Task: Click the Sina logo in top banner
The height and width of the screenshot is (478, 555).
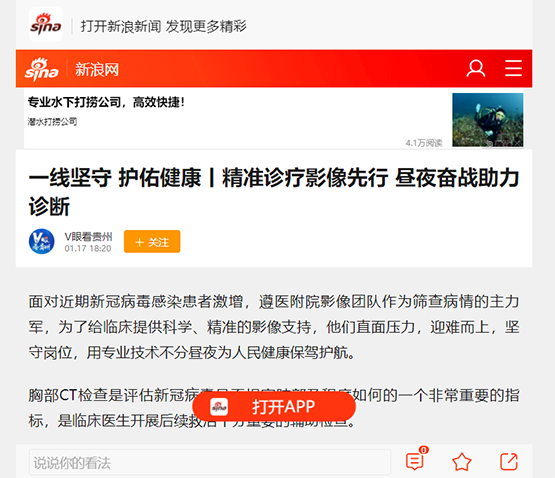Action: tap(46, 24)
